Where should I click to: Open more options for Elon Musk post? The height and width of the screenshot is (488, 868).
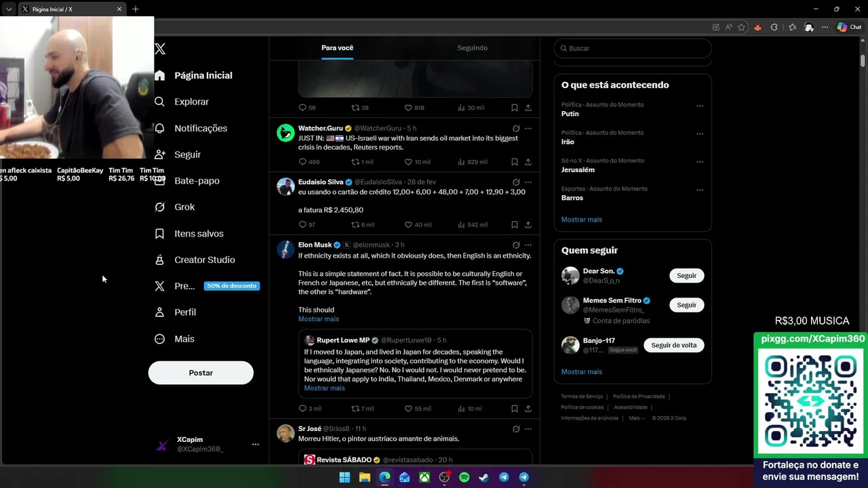(528, 245)
